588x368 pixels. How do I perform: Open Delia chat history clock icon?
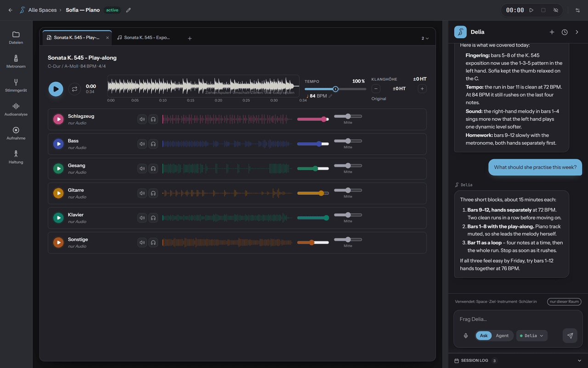[x=565, y=32]
